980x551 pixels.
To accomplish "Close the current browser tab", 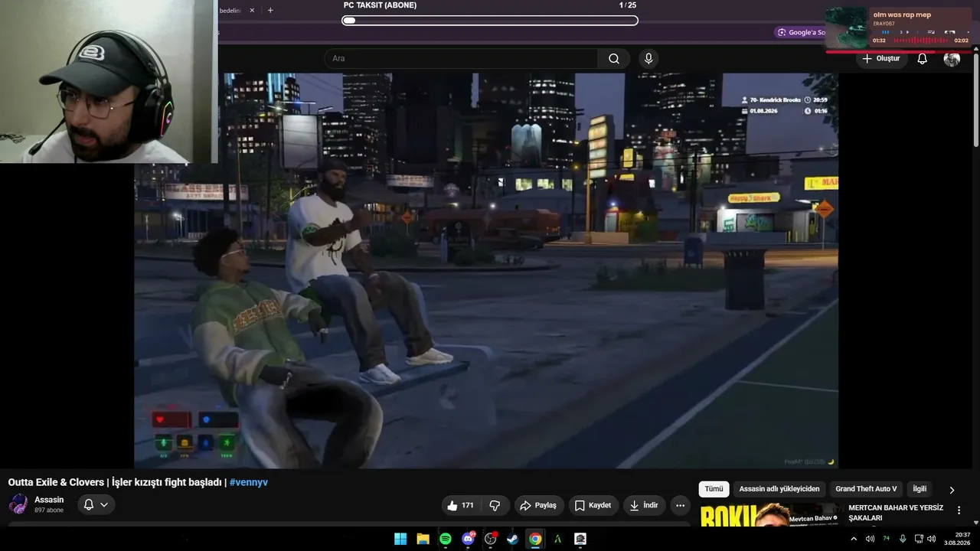I will coord(252,11).
